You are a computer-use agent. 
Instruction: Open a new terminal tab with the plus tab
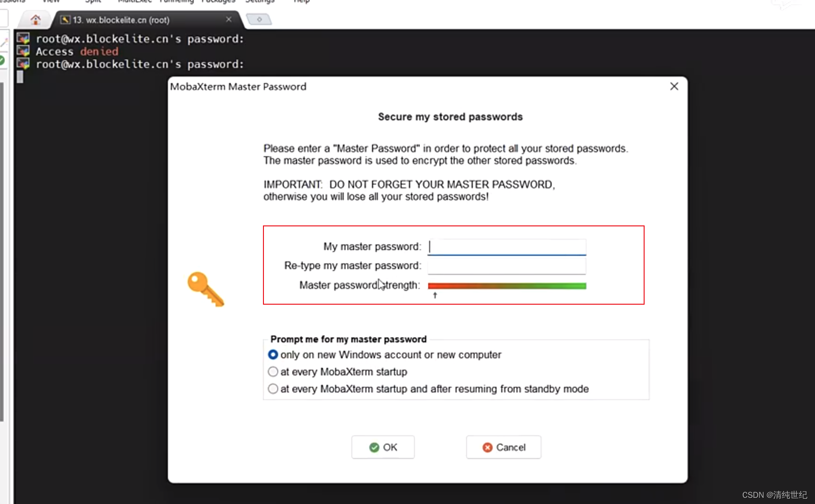(x=259, y=19)
